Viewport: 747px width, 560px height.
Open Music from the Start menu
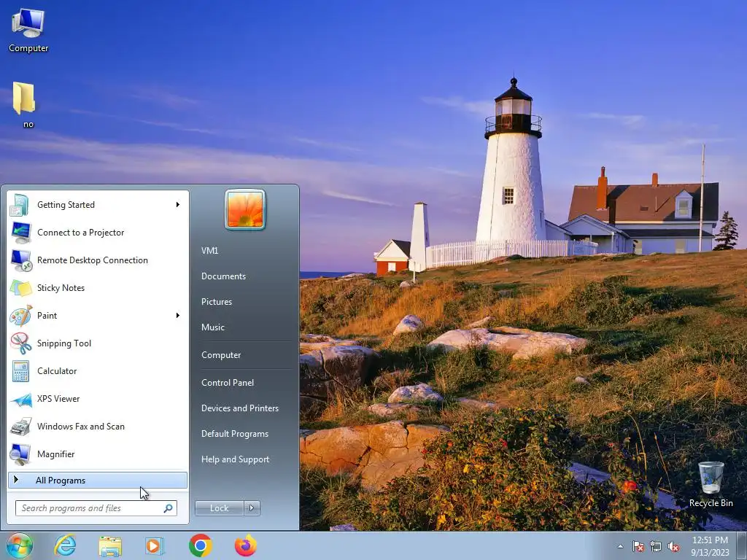coord(212,327)
